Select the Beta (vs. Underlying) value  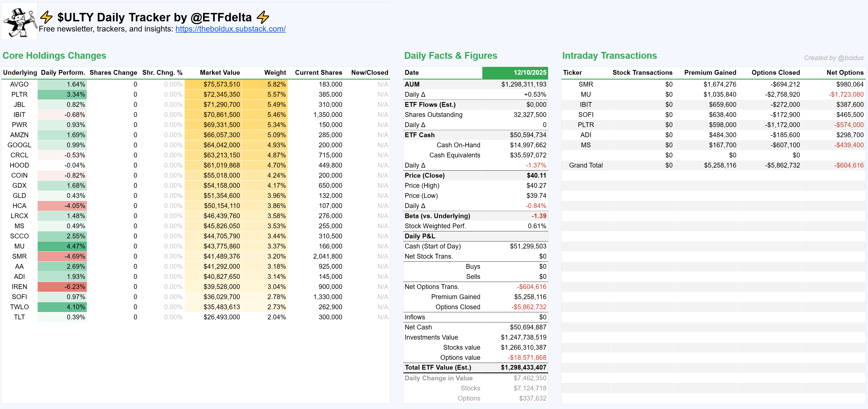pos(538,216)
